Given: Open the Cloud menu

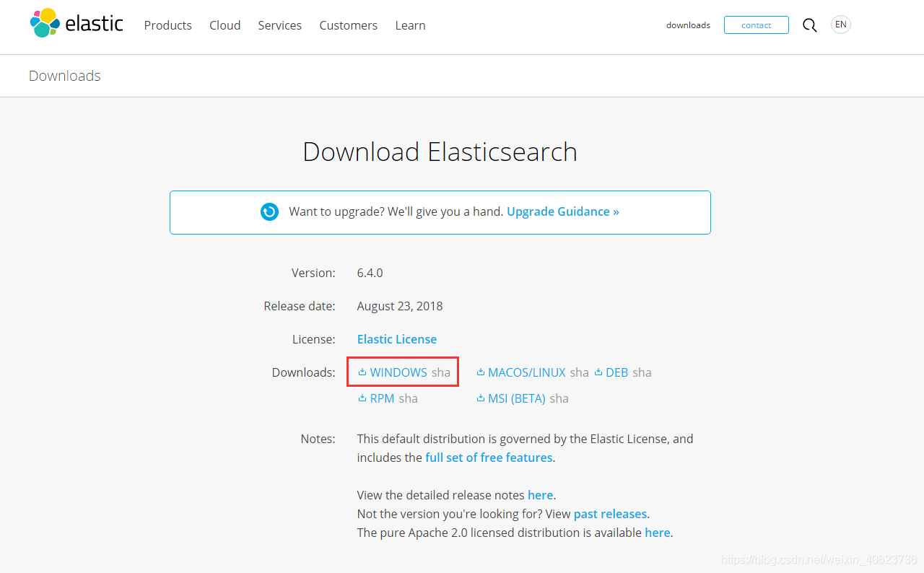Looking at the screenshot, I should click(x=225, y=25).
